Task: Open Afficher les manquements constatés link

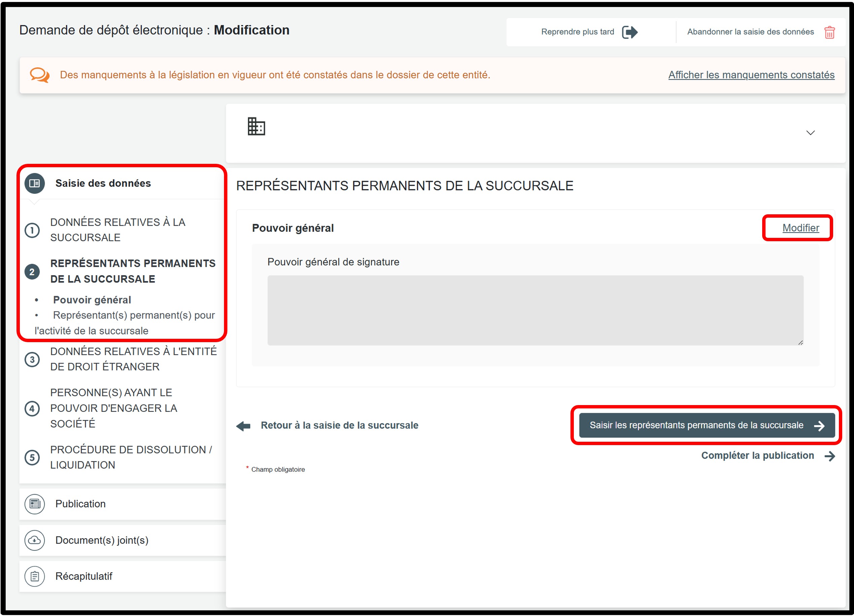Action: (751, 75)
